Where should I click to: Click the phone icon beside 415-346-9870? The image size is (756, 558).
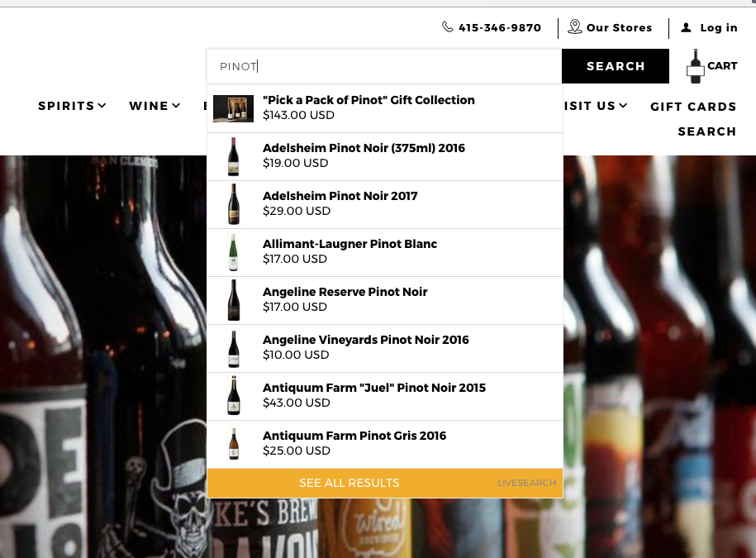point(447,27)
